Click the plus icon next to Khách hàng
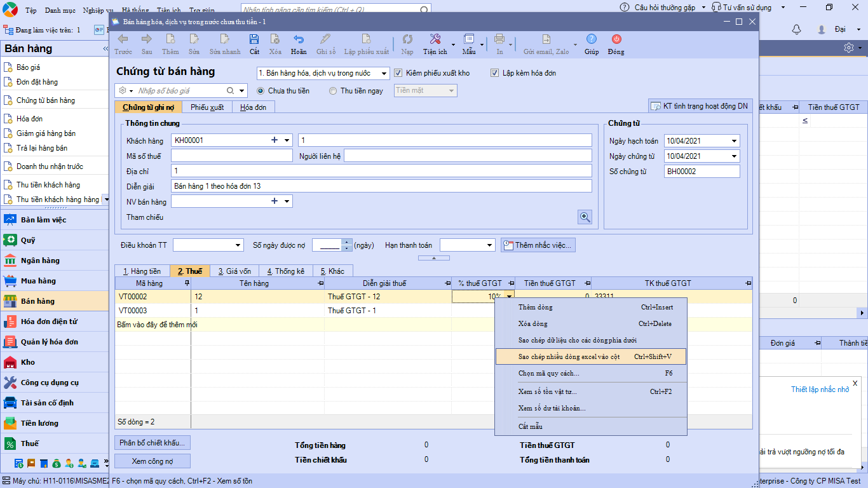The height and width of the screenshot is (488, 868). pyautogui.click(x=275, y=140)
